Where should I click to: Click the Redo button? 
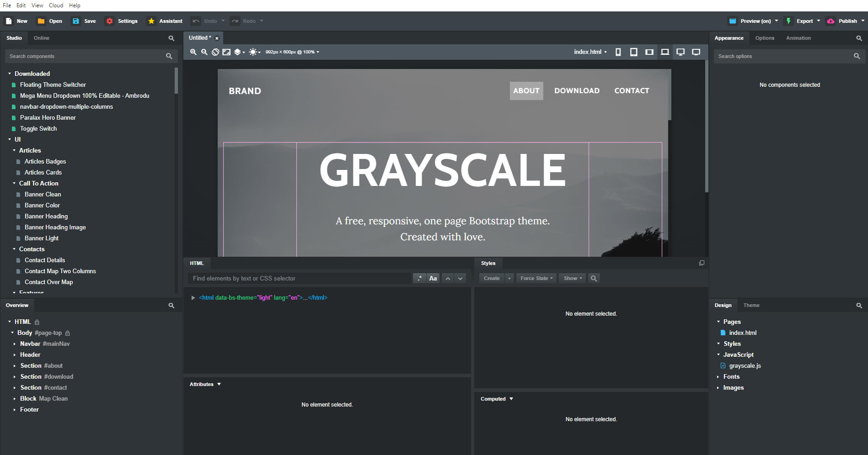point(244,21)
